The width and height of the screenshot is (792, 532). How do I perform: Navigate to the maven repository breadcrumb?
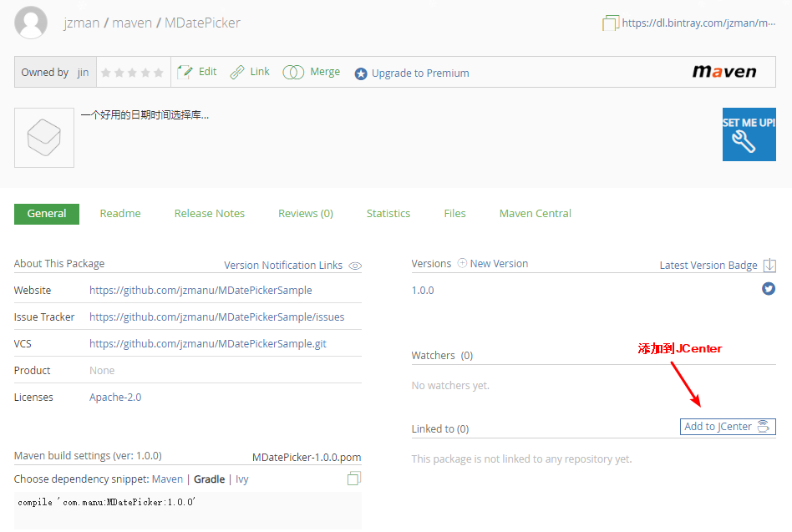[132, 23]
